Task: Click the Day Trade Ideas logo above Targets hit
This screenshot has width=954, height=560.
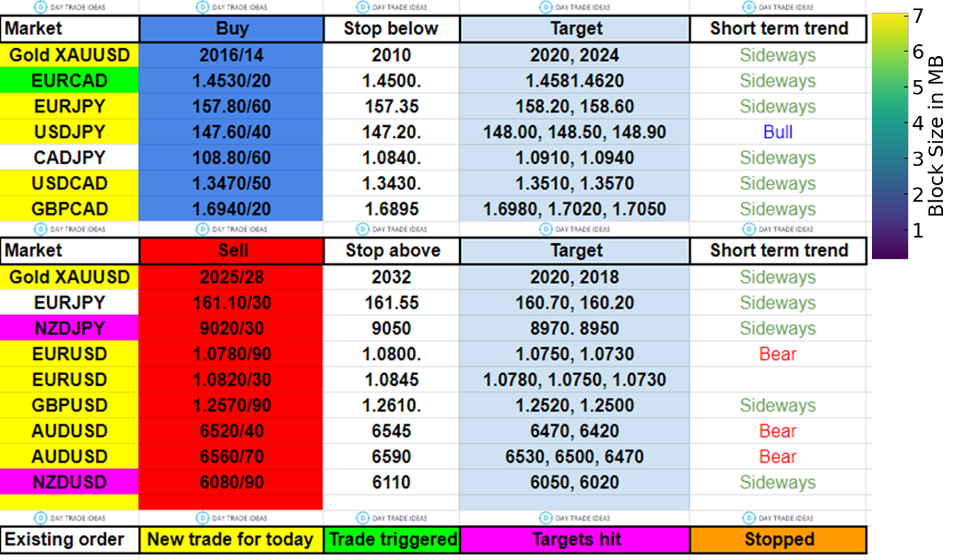Action: (573, 518)
